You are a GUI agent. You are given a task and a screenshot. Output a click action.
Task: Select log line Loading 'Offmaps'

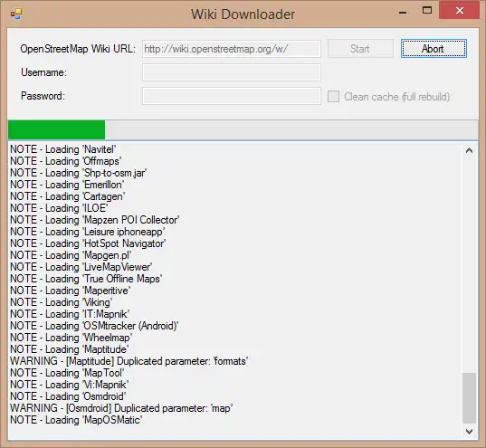pos(66,161)
